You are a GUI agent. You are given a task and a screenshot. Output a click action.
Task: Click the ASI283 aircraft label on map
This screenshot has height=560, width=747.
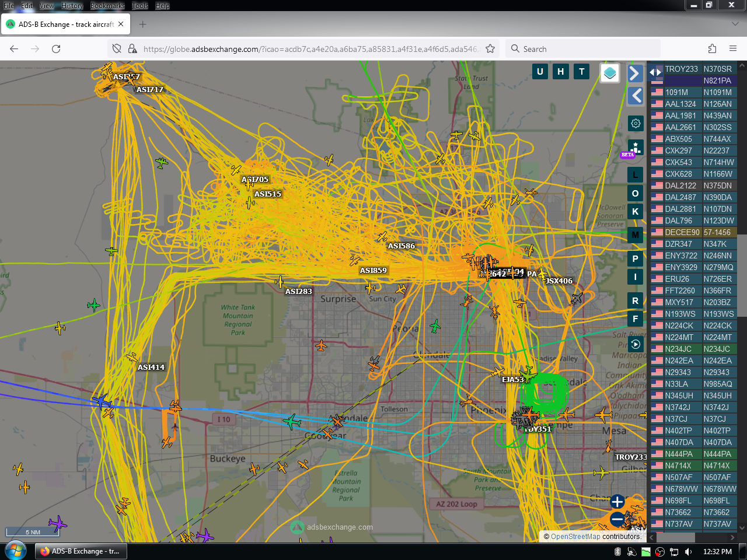pyautogui.click(x=299, y=292)
